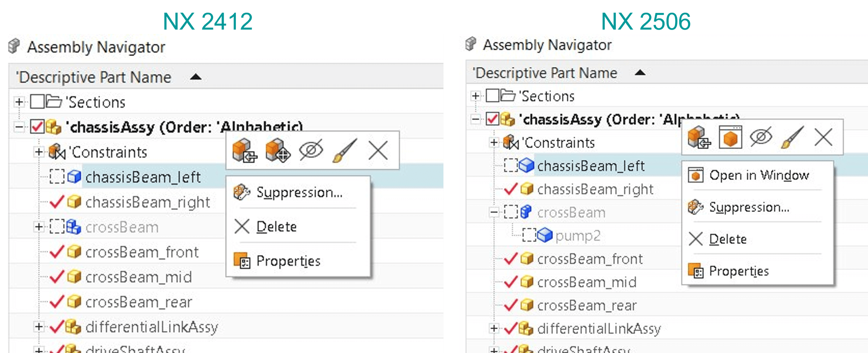Expand crossBeam node in NX 2412 navigator
Image resolution: width=868 pixels, height=353 pixels.
tap(39, 227)
